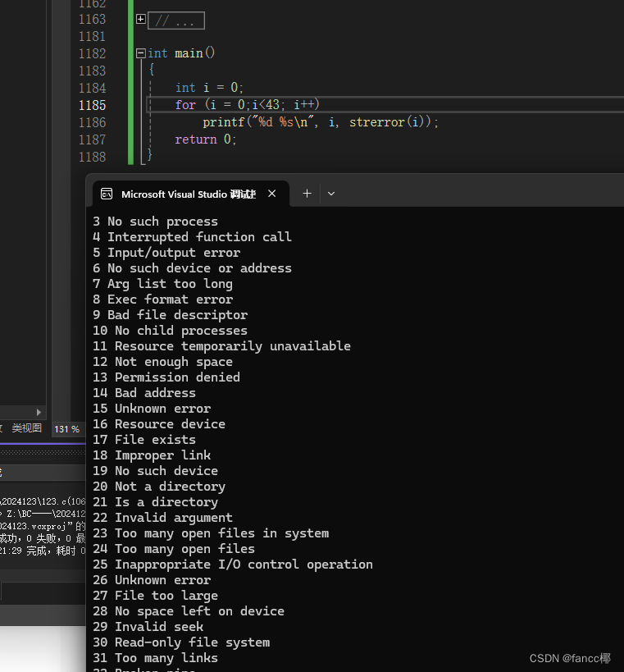Click console line '8 Exec format error'

coord(162,299)
